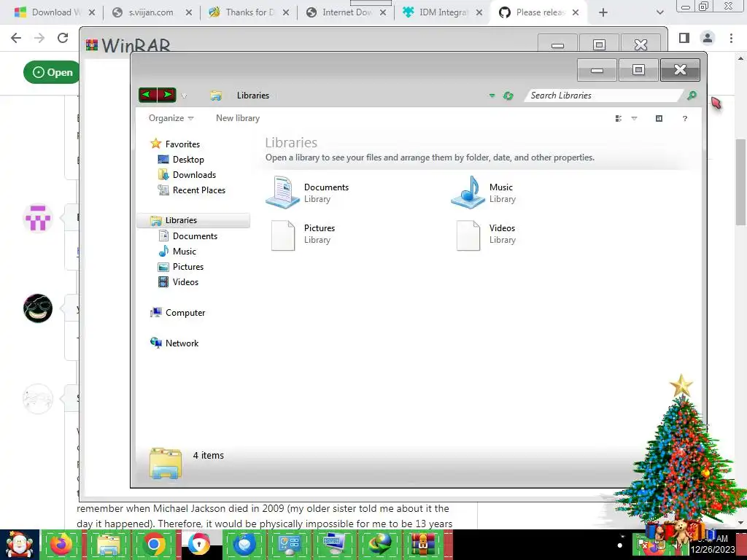747x560 pixels.
Task: Click the green back arrow in Explorer
Action: [x=147, y=95]
